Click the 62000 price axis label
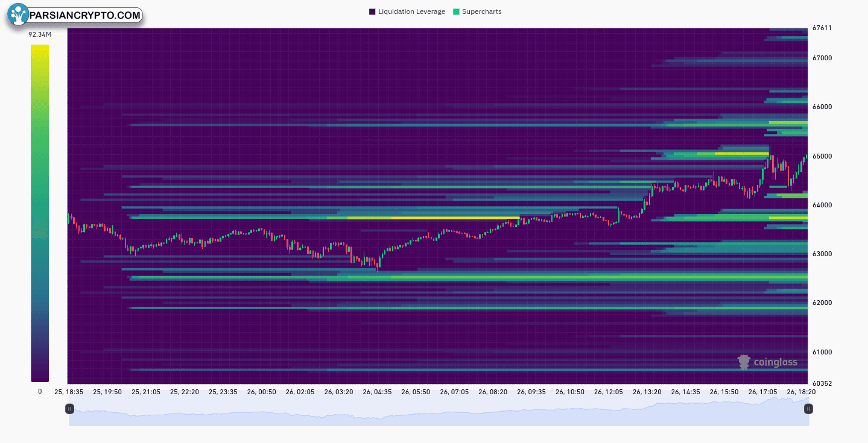Screen dimensions: 868x443 [x=822, y=303]
